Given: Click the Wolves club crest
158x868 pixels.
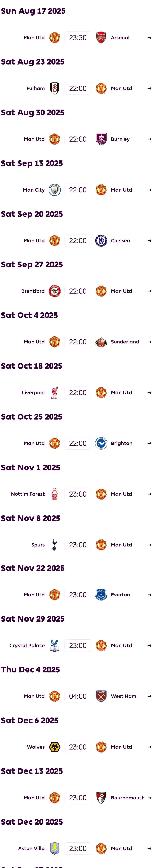Looking at the screenshot, I should 54,747.
